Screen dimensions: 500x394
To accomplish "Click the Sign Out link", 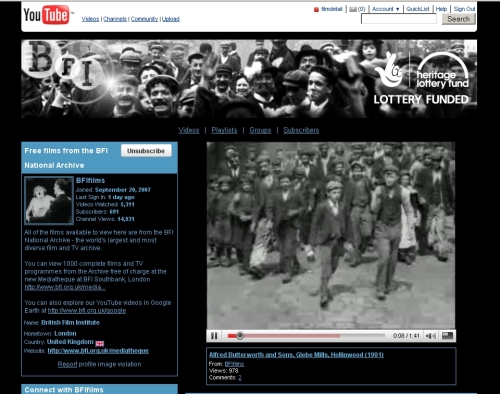I will click(464, 9).
